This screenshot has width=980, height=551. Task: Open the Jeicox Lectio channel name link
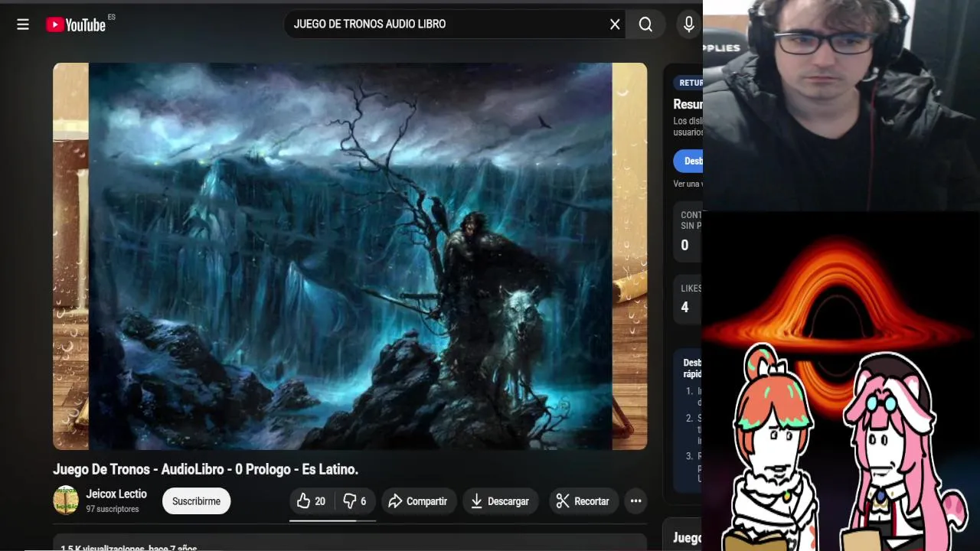click(x=116, y=494)
